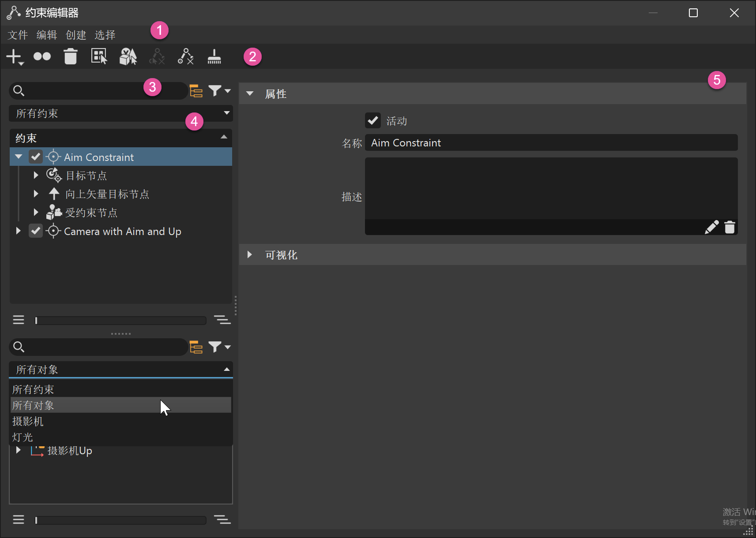This screenshot has height=538, width=756.
Task: Click the objects list indent slider
Action: (x=121, y=520)
